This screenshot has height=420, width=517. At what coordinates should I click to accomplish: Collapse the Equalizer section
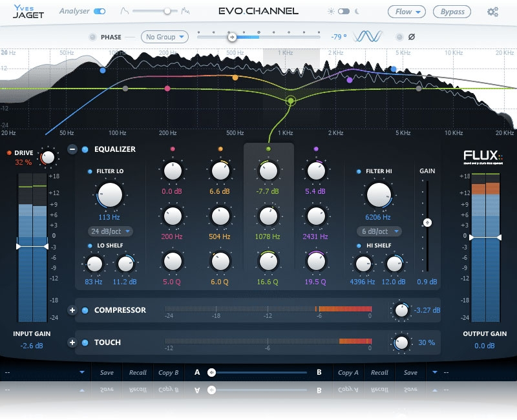pyautogui.click(x=72, y=149)
